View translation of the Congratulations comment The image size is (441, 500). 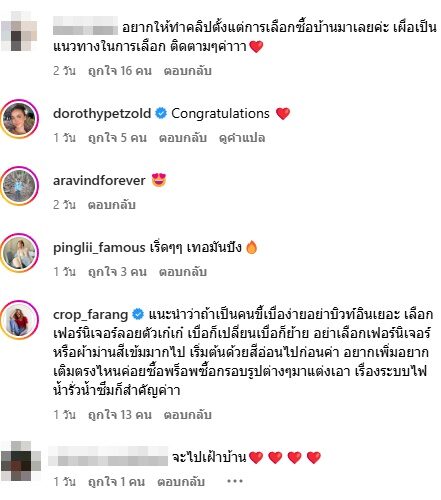coord(242,138)
